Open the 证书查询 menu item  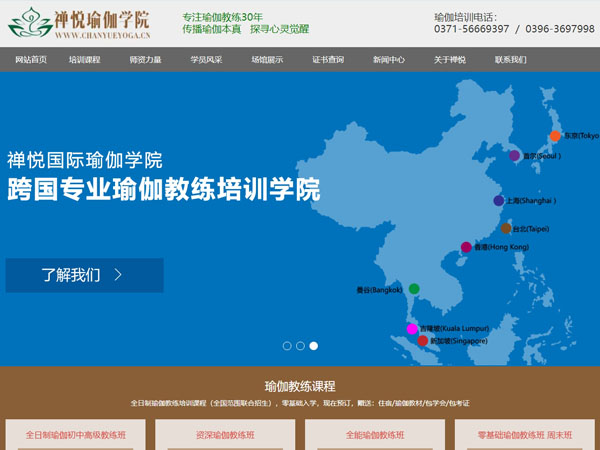(328, 60)
